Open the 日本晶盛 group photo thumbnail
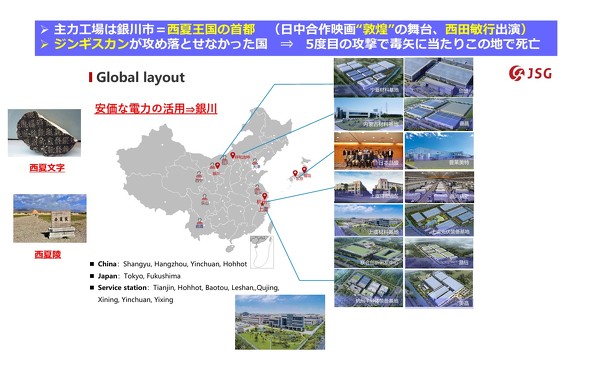 (368, 150)
